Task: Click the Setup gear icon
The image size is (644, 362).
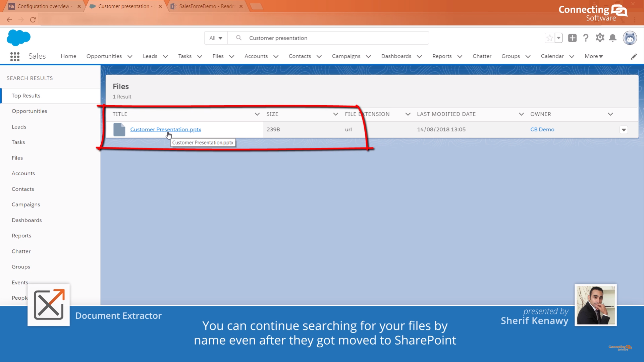Action: pos(600,38)
